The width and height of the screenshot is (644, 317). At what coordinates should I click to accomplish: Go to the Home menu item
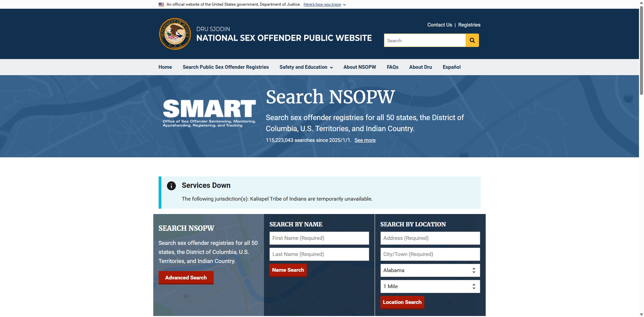tap(165, 67)
